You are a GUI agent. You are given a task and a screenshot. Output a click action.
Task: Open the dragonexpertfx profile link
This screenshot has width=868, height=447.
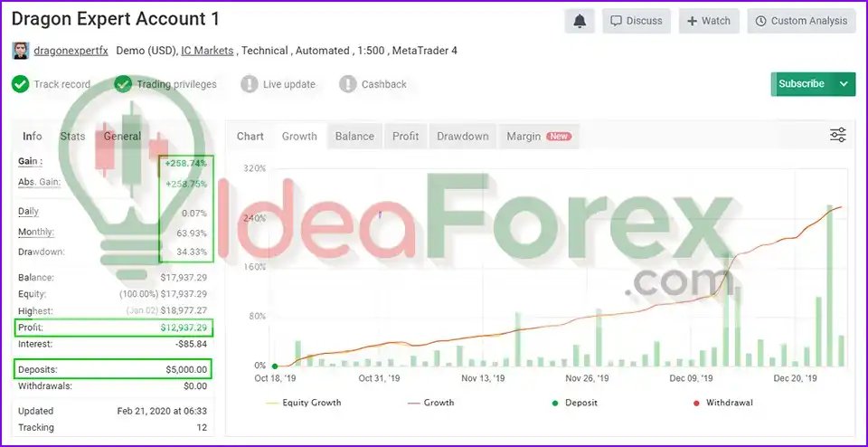pyautogui.click(x=71, y=51)
